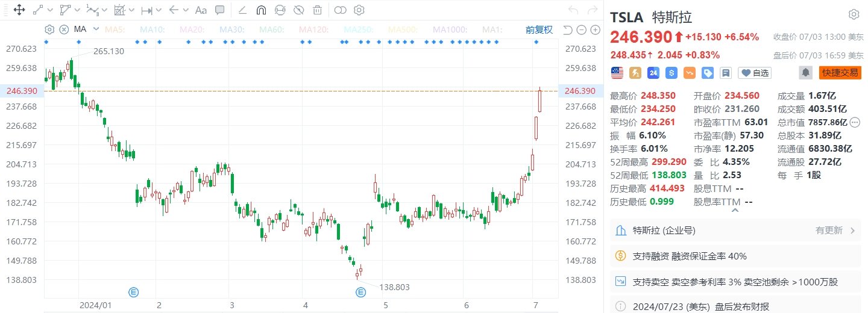Open the 总市值 more info ellipsis

click(x=854, y=122)
